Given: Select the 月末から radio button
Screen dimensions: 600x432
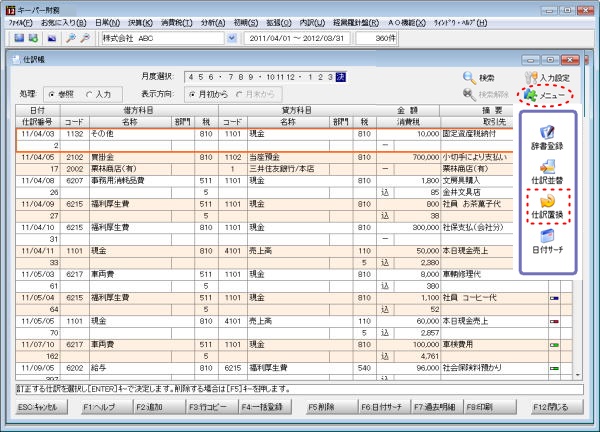Looking at the screenshot, I should (239, 94).
